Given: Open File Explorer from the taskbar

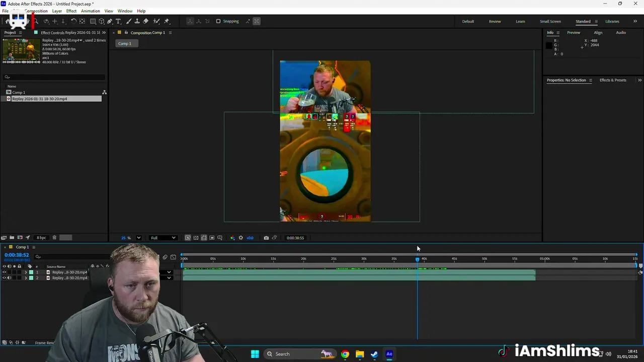Looking at the screenshot, I should point(360,354).
